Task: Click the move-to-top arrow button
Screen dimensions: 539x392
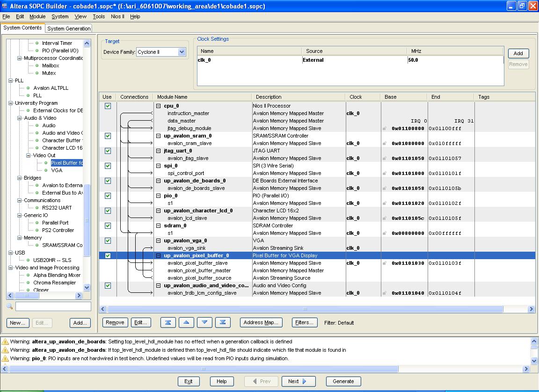Action: (x=168, y=323)
